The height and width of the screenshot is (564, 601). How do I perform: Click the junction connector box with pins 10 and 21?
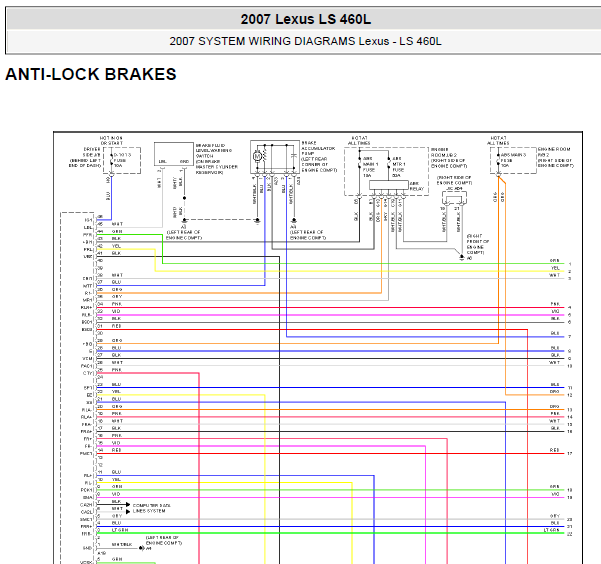point(454,199)
